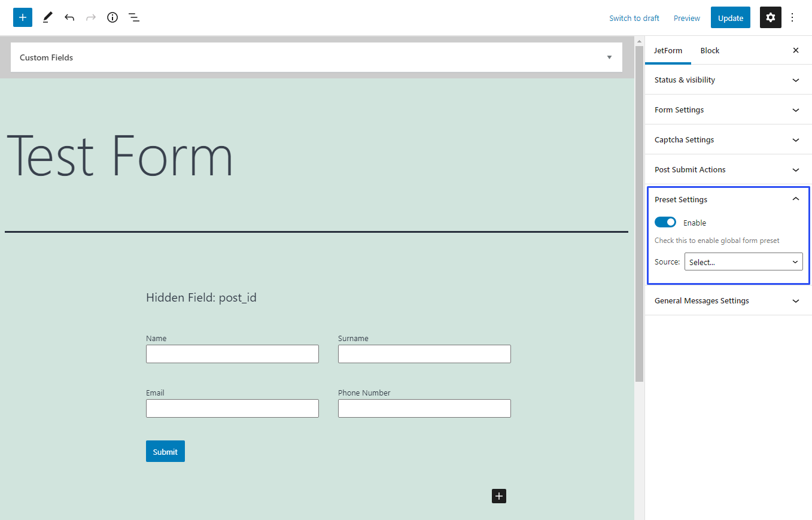Viewport: 812px width, 520px height.
Task: Click the Update button
Action: pos(730,17)
